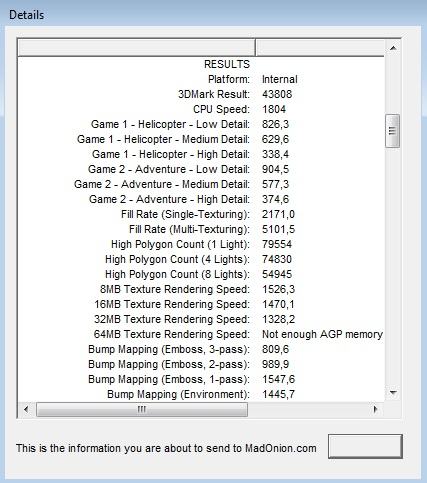427x483 pixels.
Task: Click the 826,3 value
Action: pyautogui.click(x=275, y=124)
